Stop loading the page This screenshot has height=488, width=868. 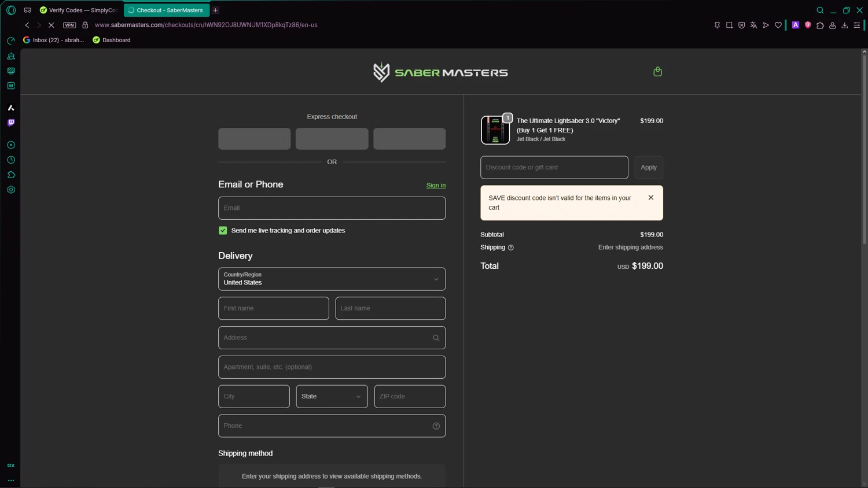coord(52,25)
